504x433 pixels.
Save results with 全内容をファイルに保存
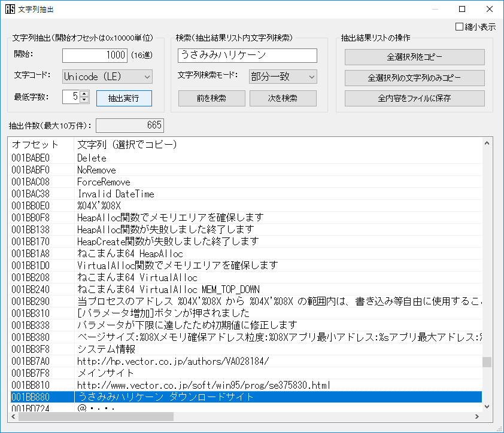pyautogui.click(x=414, y=99)
